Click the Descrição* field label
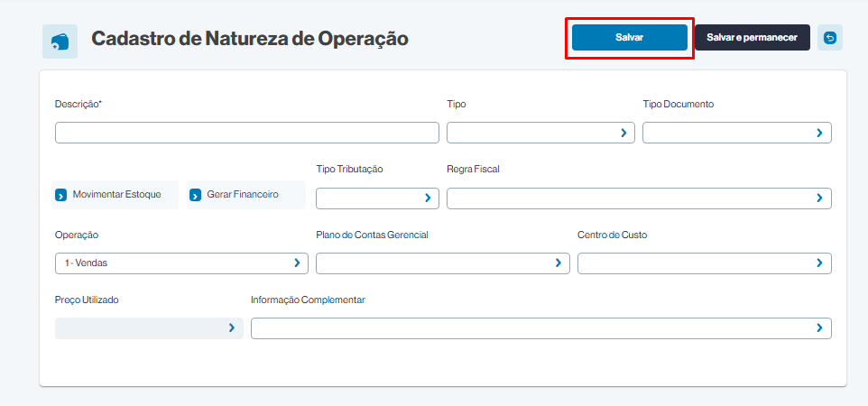The image size is (868, 406). [x=78, y=104]
